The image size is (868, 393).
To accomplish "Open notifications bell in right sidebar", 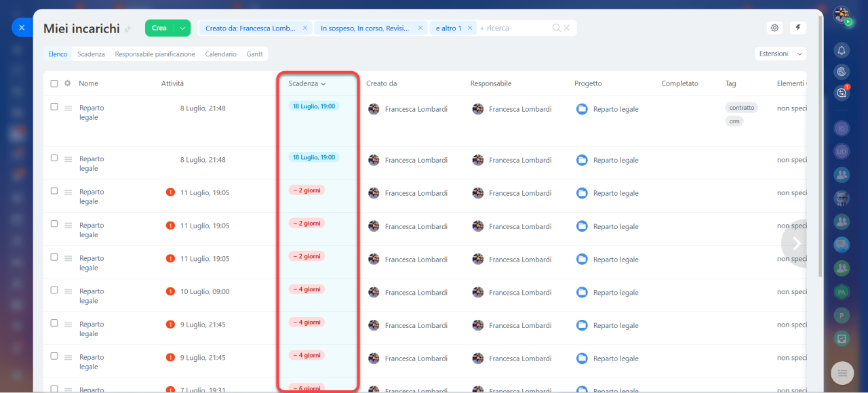I will [842, 50].
